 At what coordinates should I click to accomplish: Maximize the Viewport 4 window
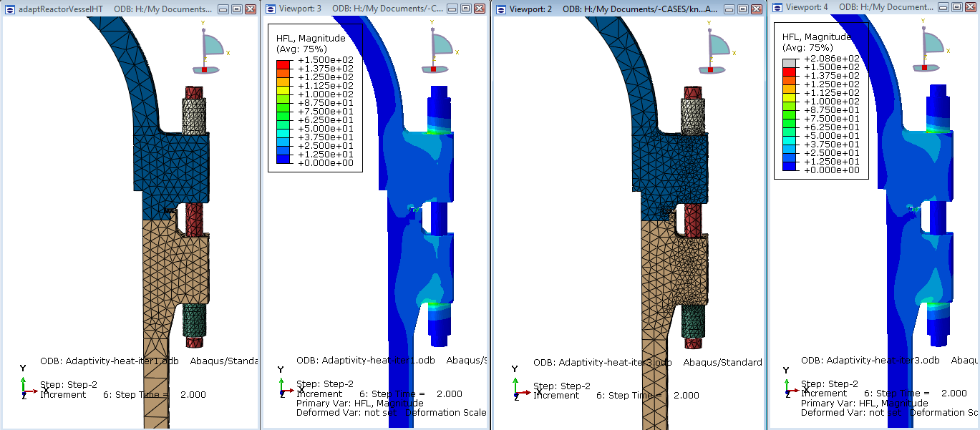958,9
